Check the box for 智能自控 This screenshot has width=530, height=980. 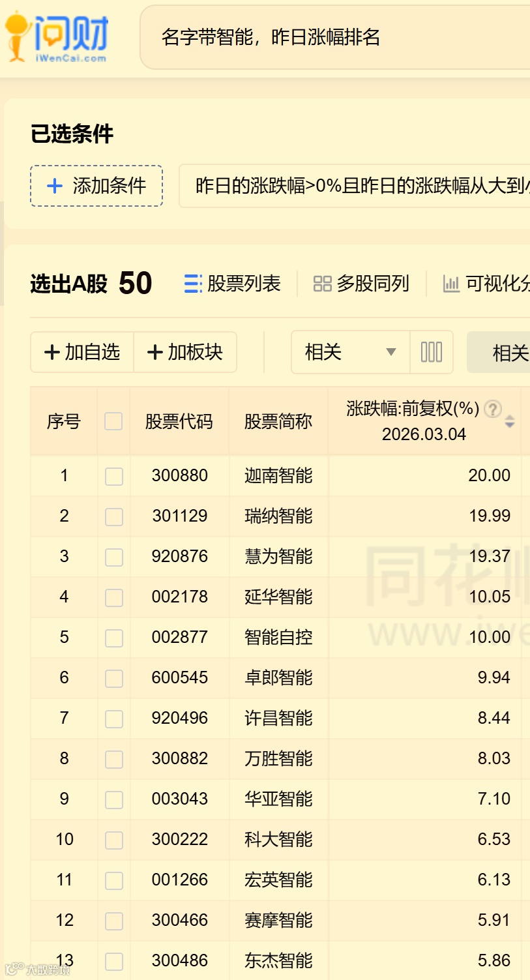[x=114, y=638]
